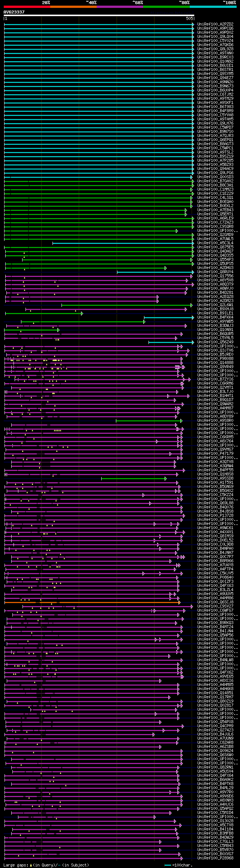240x868 pixels.
Task: Click the green ~80% identity color bar
Action: 166,7
